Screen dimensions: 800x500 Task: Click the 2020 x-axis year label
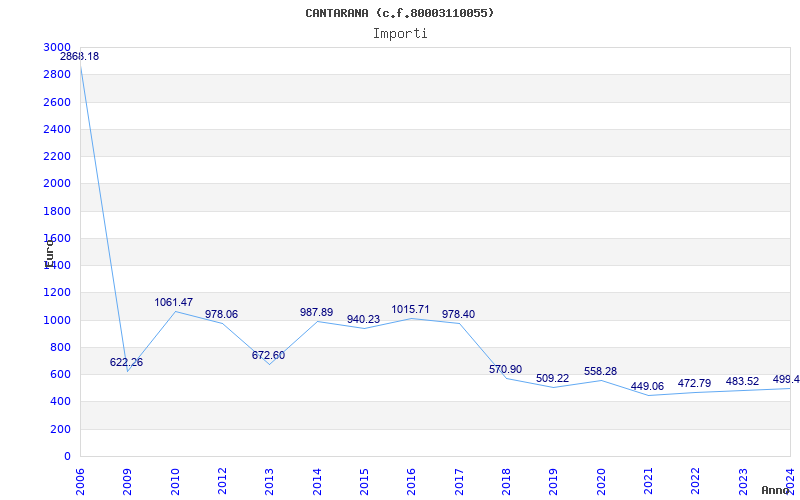tap(601, 481)
